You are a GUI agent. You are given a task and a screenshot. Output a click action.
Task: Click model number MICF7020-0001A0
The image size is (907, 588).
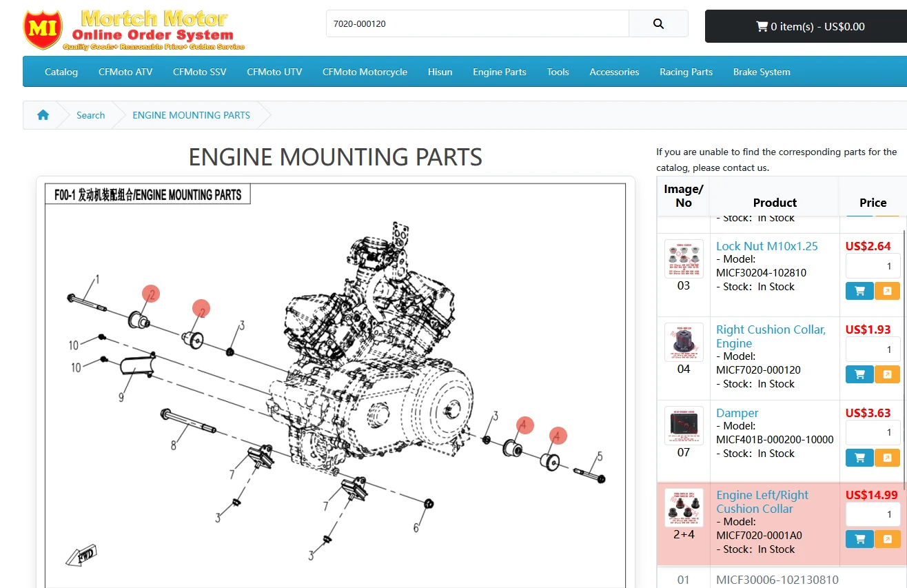(x=759, y=536)
